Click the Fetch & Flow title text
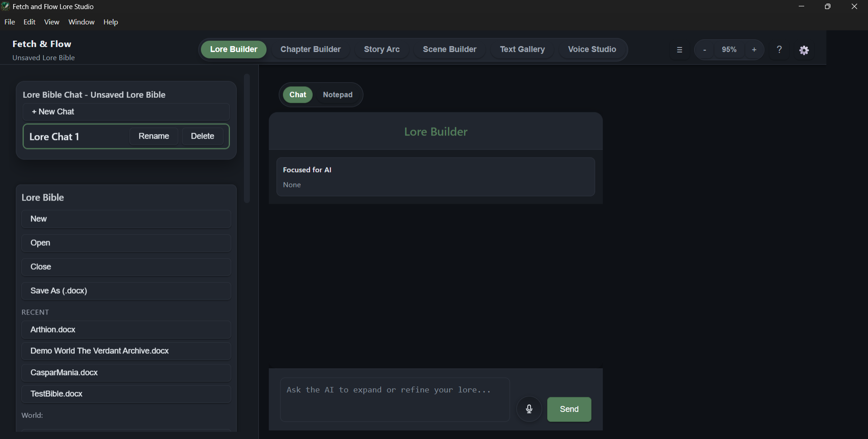Image resolution: width=868 pixels, height=439 pixels. 42,44
